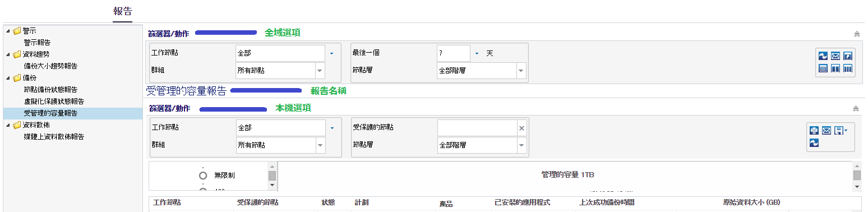Click the down arrow below 無限制 scrollbar

click(x=272, y=185)
